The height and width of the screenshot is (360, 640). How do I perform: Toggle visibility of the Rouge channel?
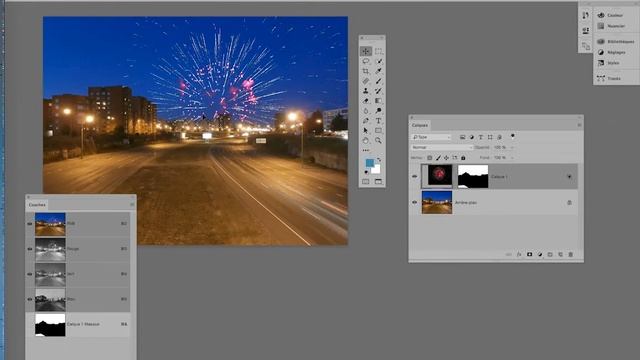pyautogui.click(x=30, y=249)
